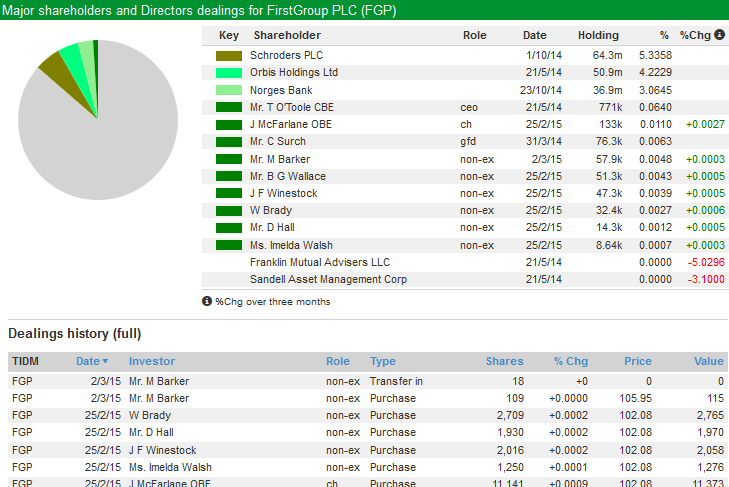Sort dealings by Shares column
The width and height of the screenshot is (729, 487).
(x=504, y=361)
